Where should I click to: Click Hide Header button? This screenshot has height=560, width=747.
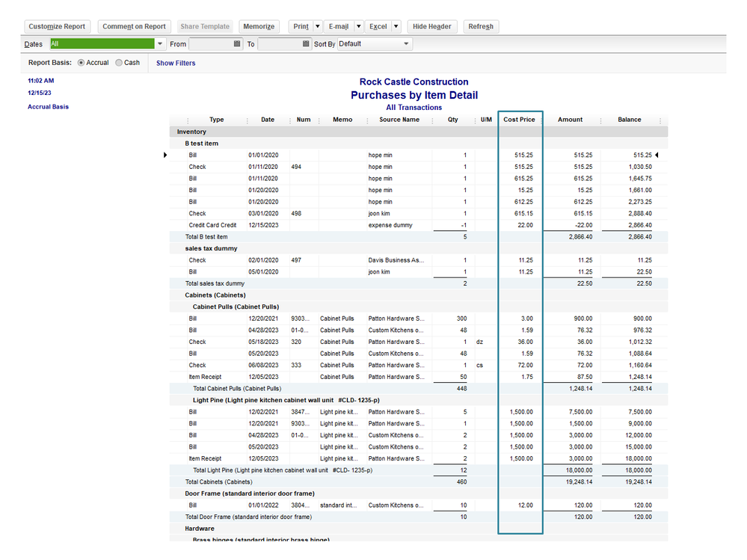pos(432,26)
